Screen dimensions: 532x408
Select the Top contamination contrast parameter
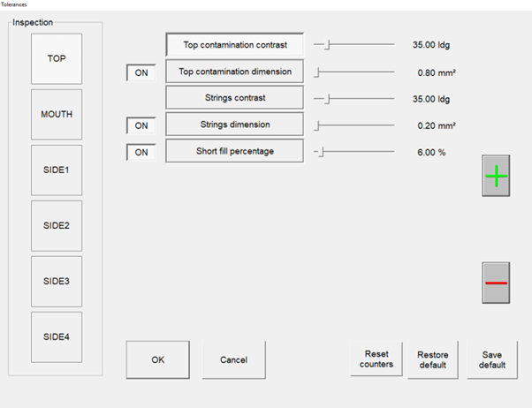[x=234, y=44]
